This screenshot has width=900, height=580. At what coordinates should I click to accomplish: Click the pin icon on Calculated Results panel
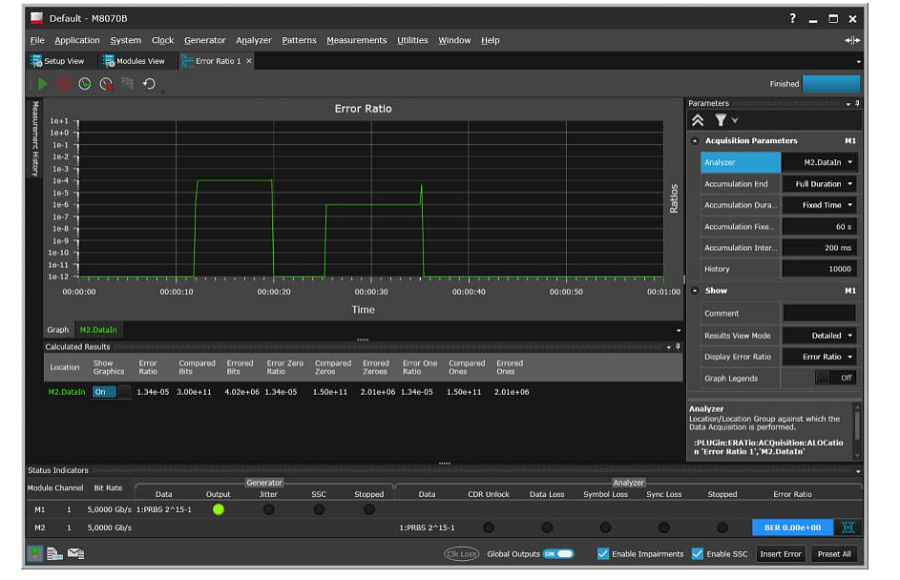tap(678, 347)
